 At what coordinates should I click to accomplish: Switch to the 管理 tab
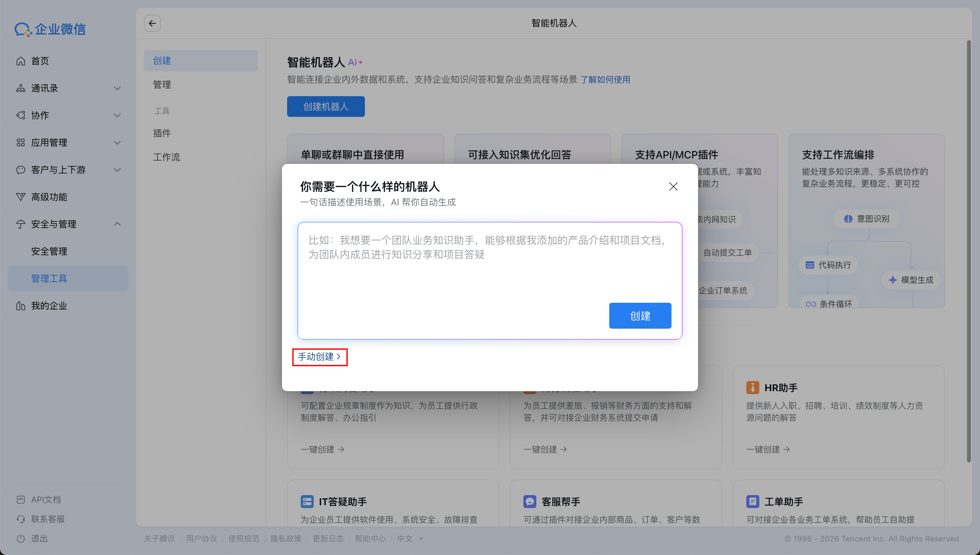pyautogui.click(x=162, y=84)
